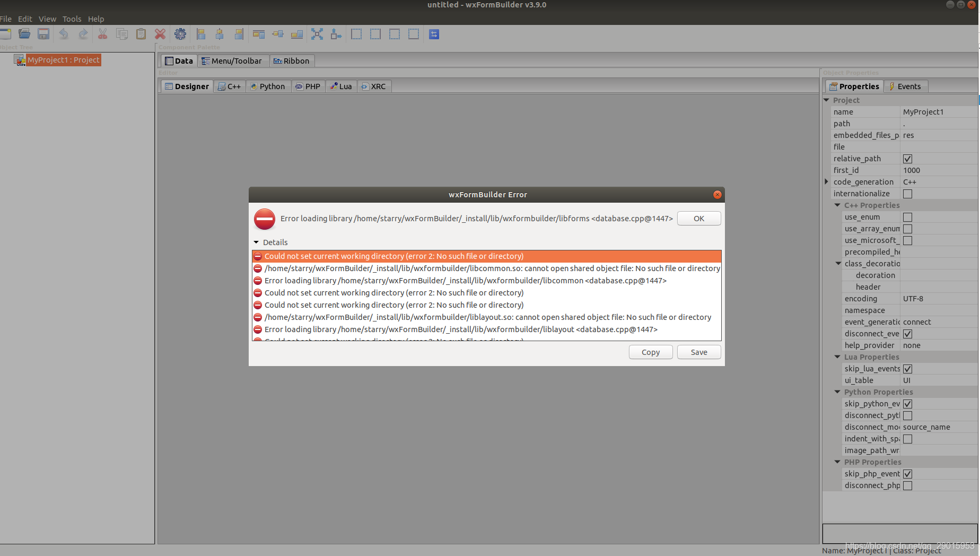Enable the internationalize checkbox
980x556 pixels.
(x=907, y=194)
